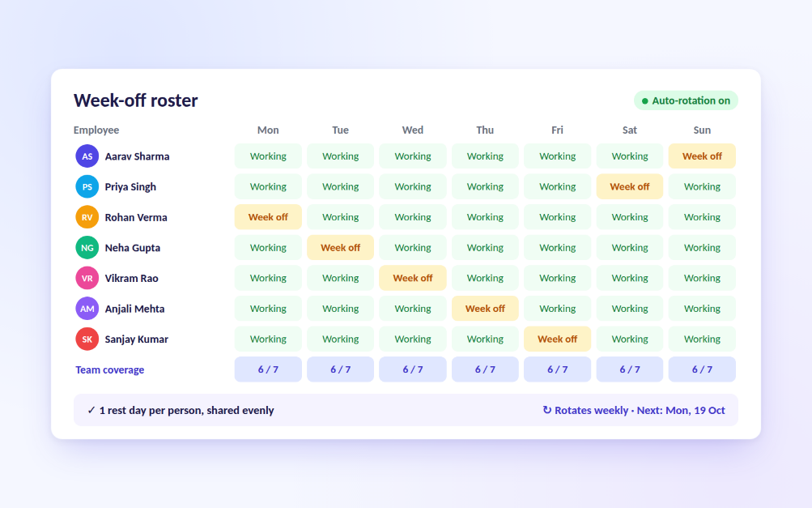812x508 pixels.
Task: Toggle Aarav Sharma's Sunday Week off cell
Action: [702, 156]
